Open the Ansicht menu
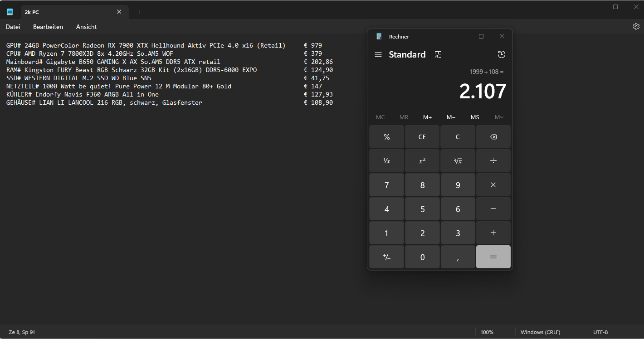This screenshot has height=339, width=644. 86,27
